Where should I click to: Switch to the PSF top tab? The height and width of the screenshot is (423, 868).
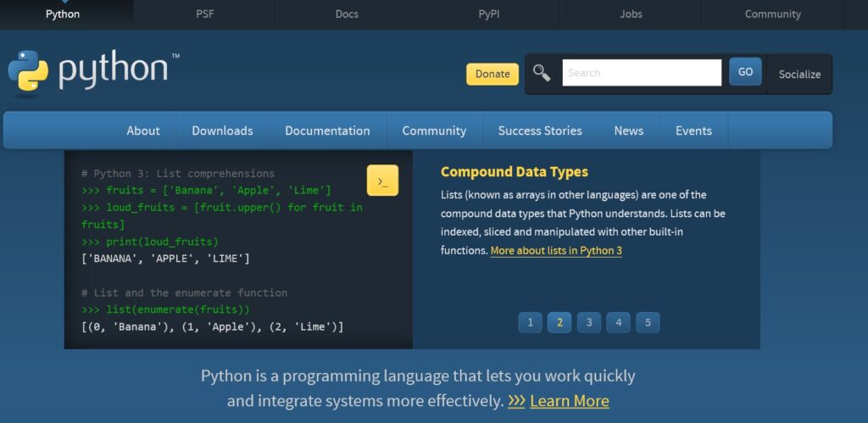pos(205,14)
